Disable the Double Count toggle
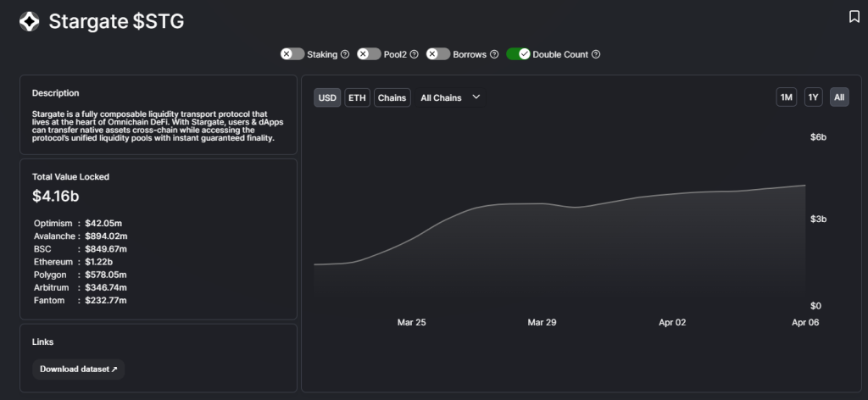Image resolution: width=868 pixels, height=400 pixels. (x=518, y=54)
